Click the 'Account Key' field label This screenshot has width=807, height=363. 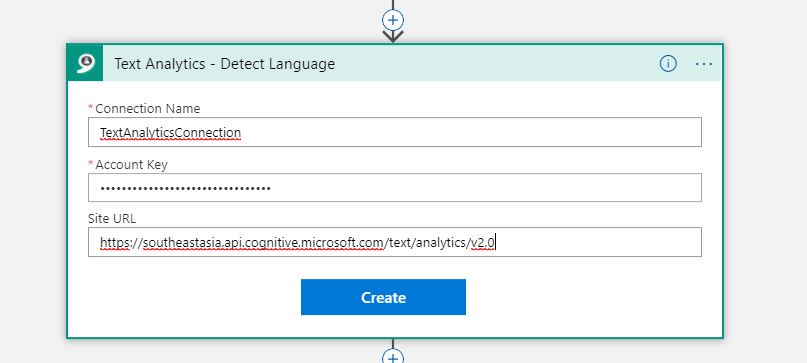click(x=131, y=164)
